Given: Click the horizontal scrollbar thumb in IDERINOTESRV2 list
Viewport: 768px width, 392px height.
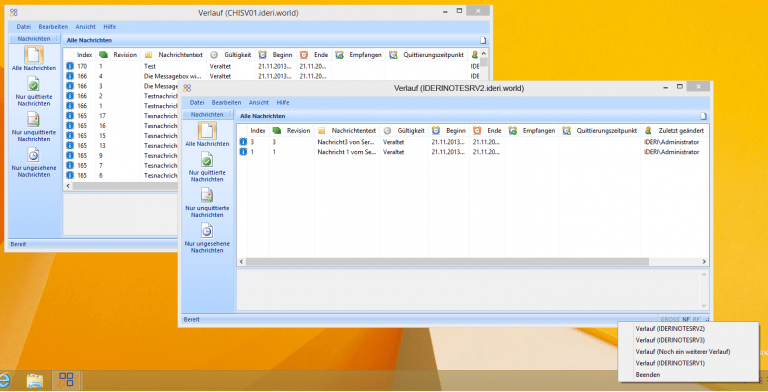Looking at the screenshot, I should (447, 262).
